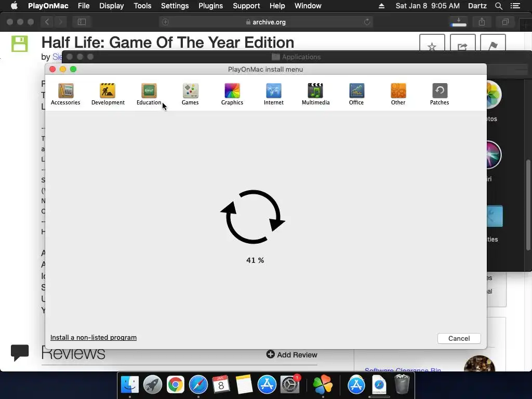Screen dimensions: 532x399
Task: Click the Dartz user name menu
Action: click(477, 6)
